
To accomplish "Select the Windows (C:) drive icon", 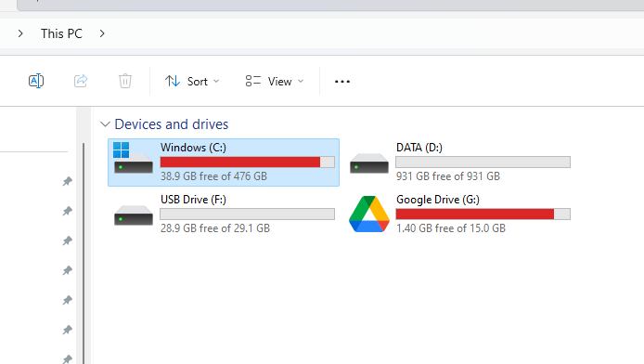I will coord(133,158).
